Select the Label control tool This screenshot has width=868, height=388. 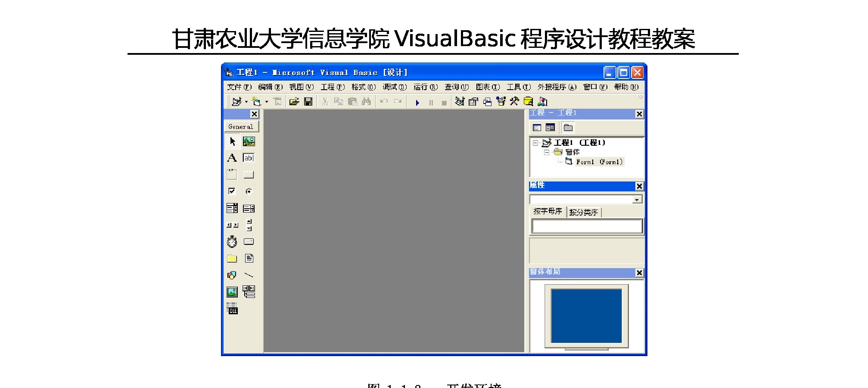232,158
